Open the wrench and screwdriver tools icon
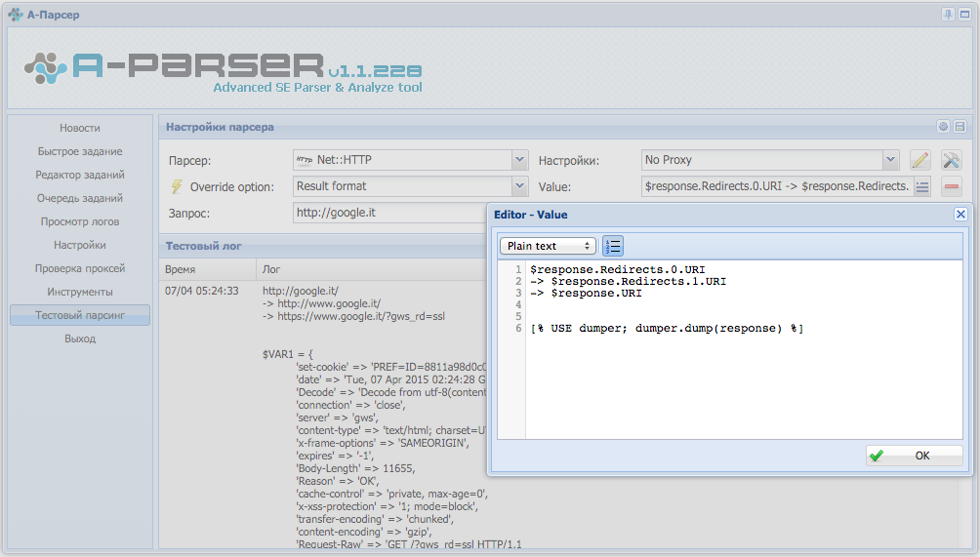 [x=952, y=160]
